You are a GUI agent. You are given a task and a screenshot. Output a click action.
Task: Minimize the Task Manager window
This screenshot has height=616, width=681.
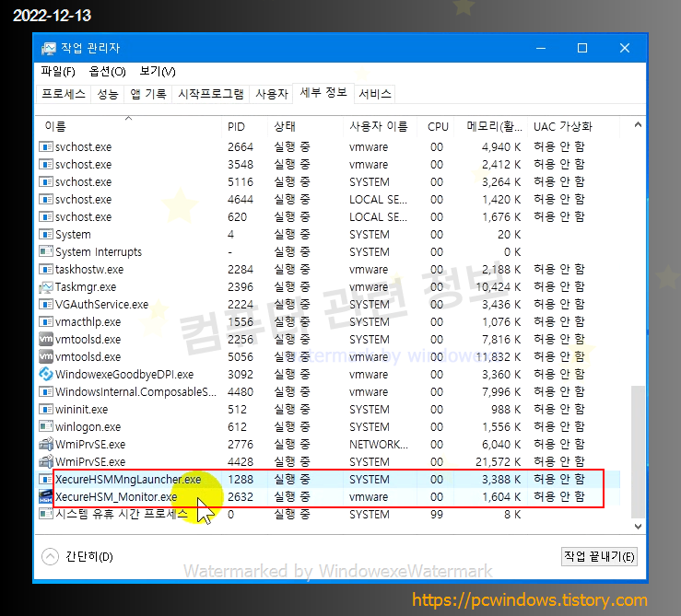(541, 48)
